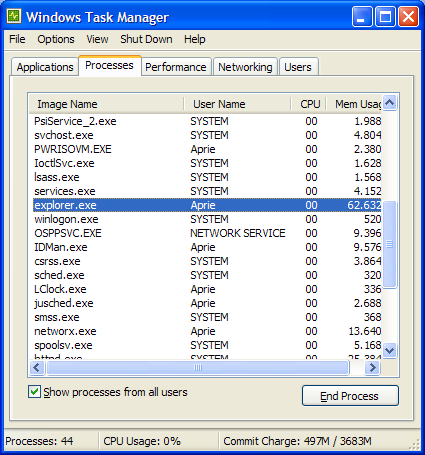The height and width of the screenshot is (455, 425).
Task: Select the svchost.exe process row
Action: [207, 135]
